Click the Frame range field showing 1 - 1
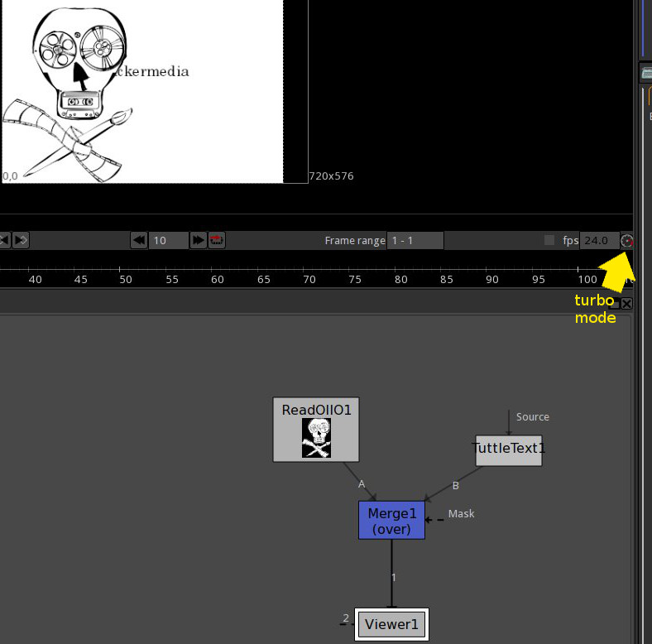 (415, 240)
